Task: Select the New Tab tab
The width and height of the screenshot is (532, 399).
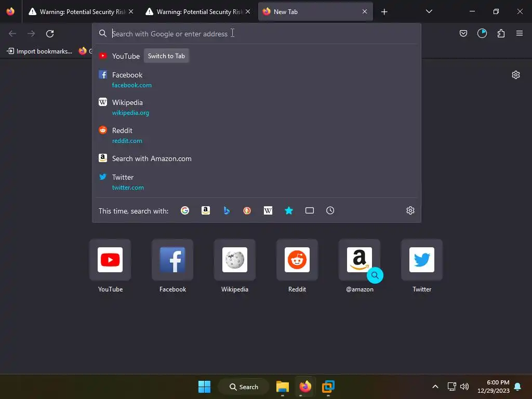Action: tap(315, 12)
